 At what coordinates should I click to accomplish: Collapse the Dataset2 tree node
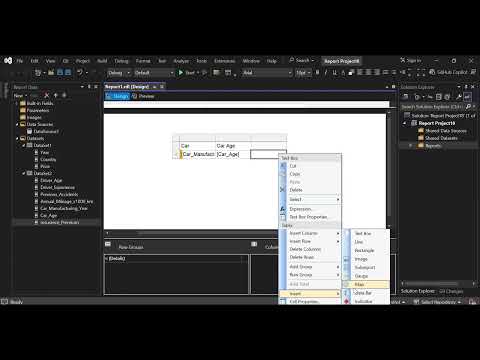pyautogui.click(x=24, y=173)
